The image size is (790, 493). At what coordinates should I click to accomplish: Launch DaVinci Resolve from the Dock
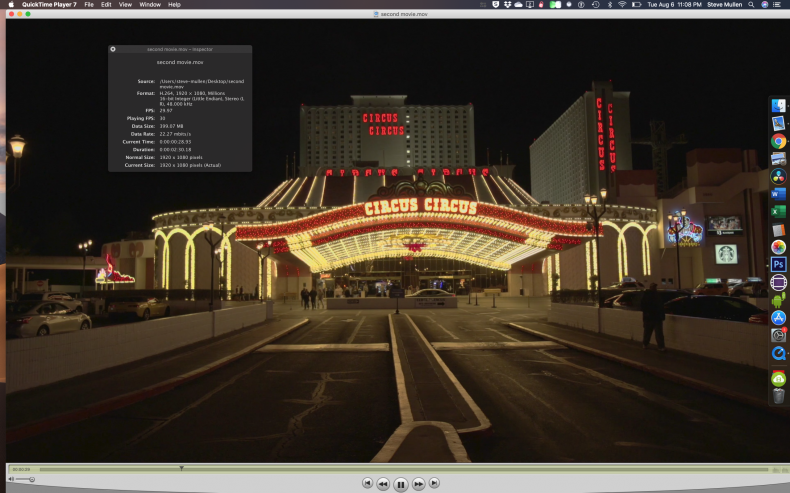pos(778,176)
